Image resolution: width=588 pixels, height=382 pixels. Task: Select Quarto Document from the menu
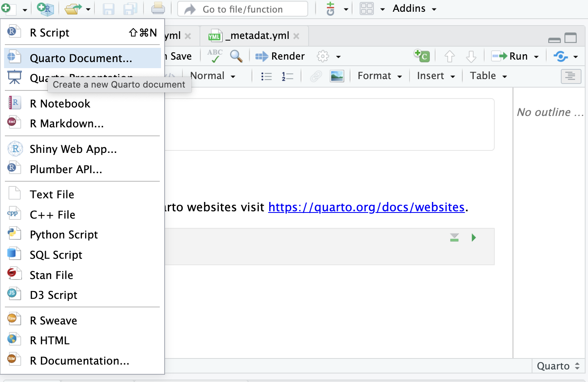[81, 58]
